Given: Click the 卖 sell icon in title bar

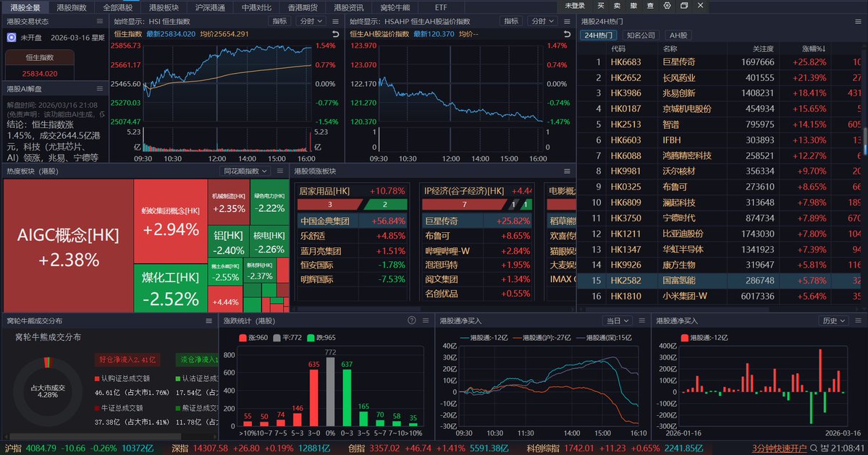Looking at the screenshot, I should pos(618,6).
